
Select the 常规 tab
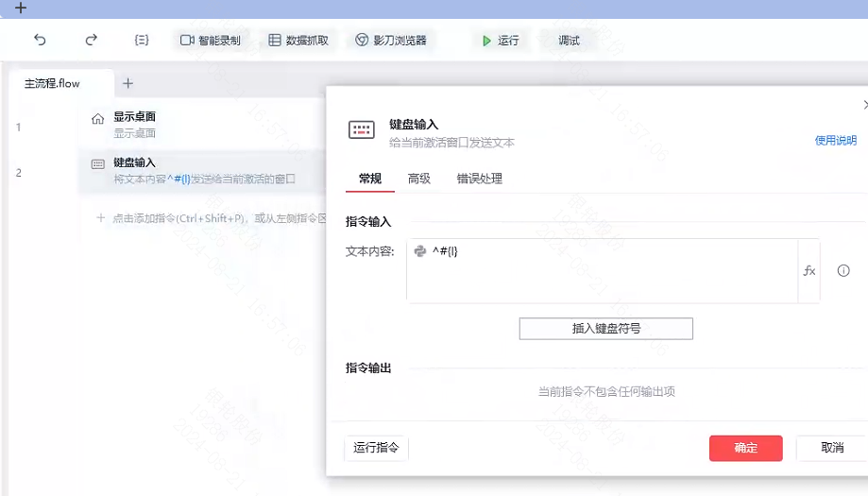tap(370, 179)
